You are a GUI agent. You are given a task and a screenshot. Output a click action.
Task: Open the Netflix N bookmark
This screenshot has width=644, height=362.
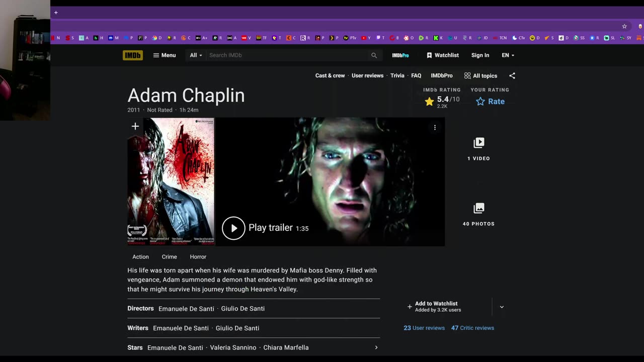pyautogui.click(x=55, y=38)
